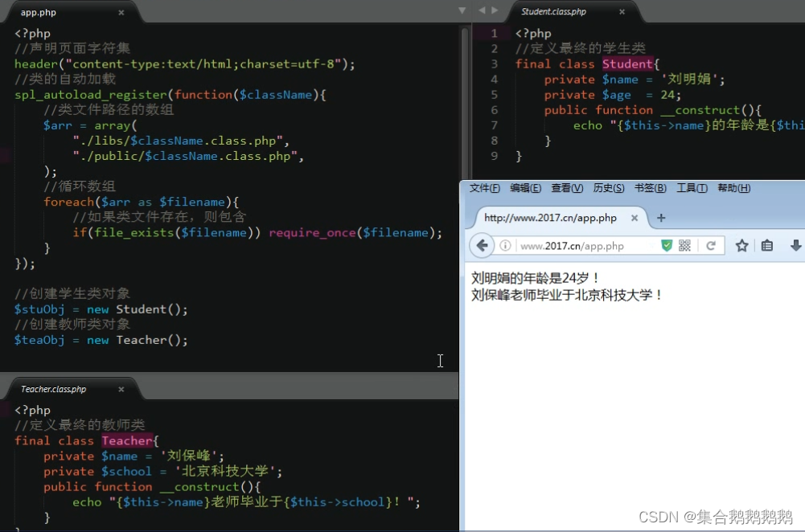
Task: Click the output line 刘明娟的年龄是24岁！
Action: [x=536, y=278]
